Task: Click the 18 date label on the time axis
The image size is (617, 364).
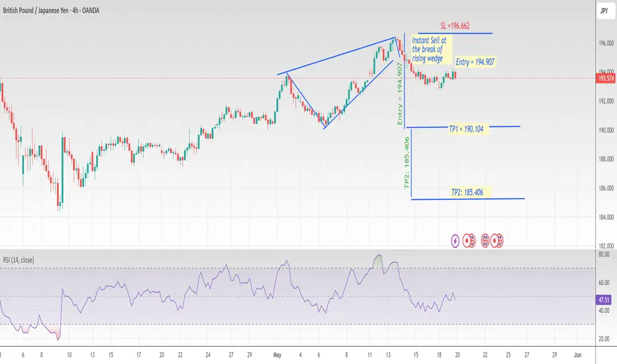Action: pyautogui.click(x=439, y=355)
